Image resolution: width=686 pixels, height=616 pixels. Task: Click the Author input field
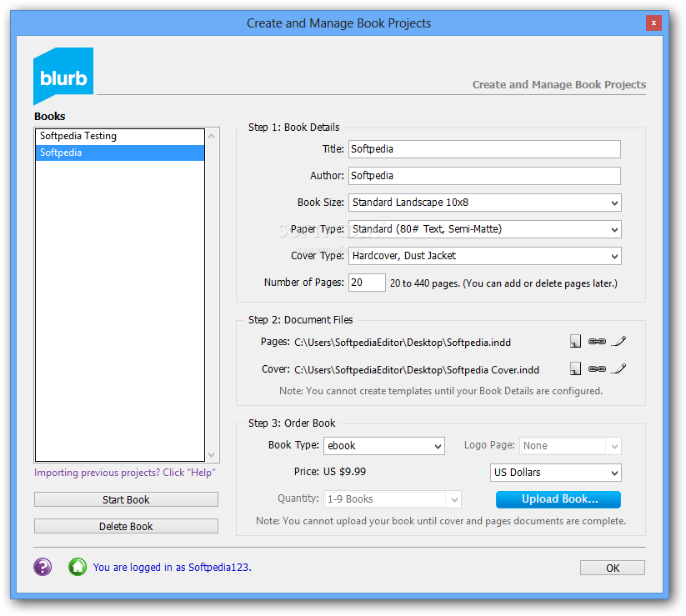(x=485, y=176)
